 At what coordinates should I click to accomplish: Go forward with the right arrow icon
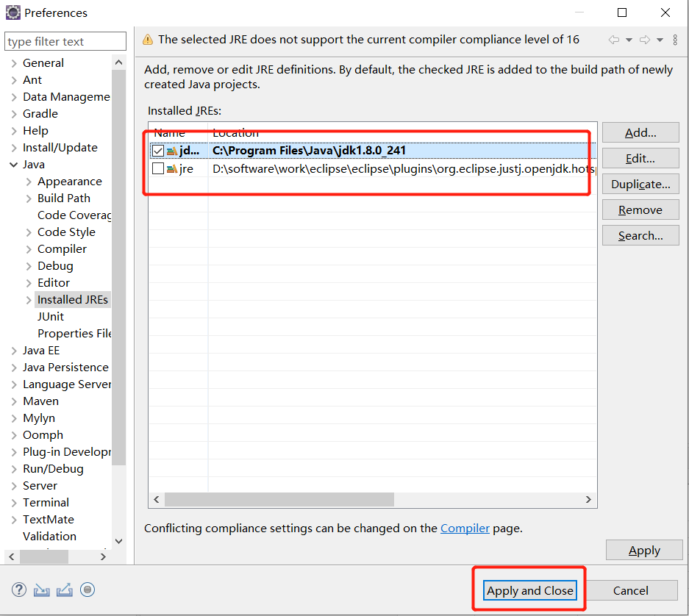[x=645, y=40]
